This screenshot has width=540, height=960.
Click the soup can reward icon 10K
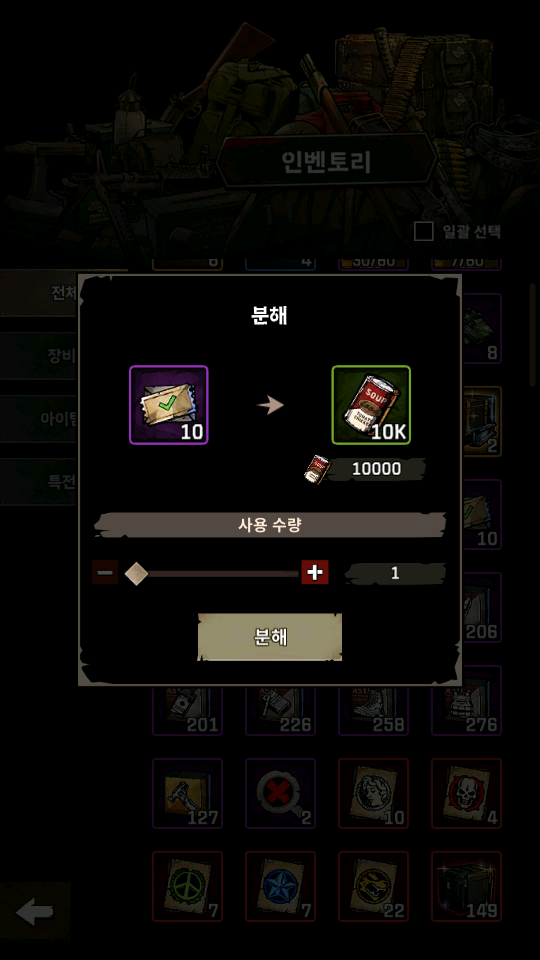pos(371,405)
